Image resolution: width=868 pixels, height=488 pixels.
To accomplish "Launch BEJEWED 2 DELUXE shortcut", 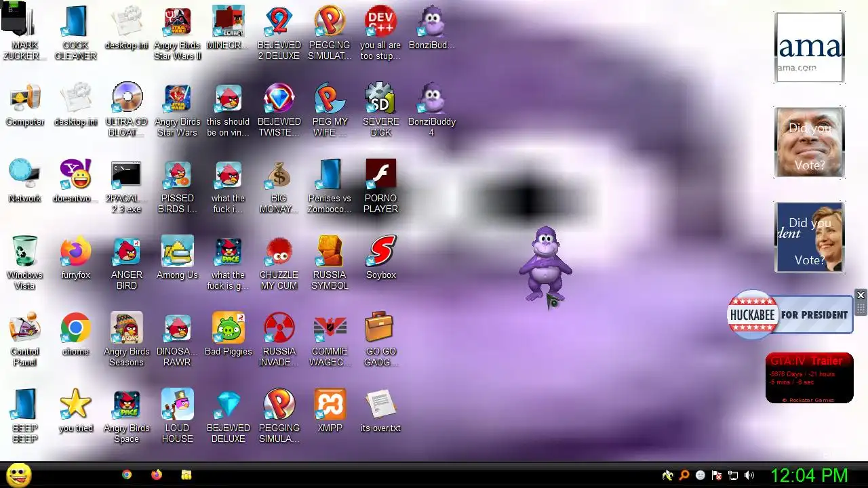I will [x=279, y=32].
